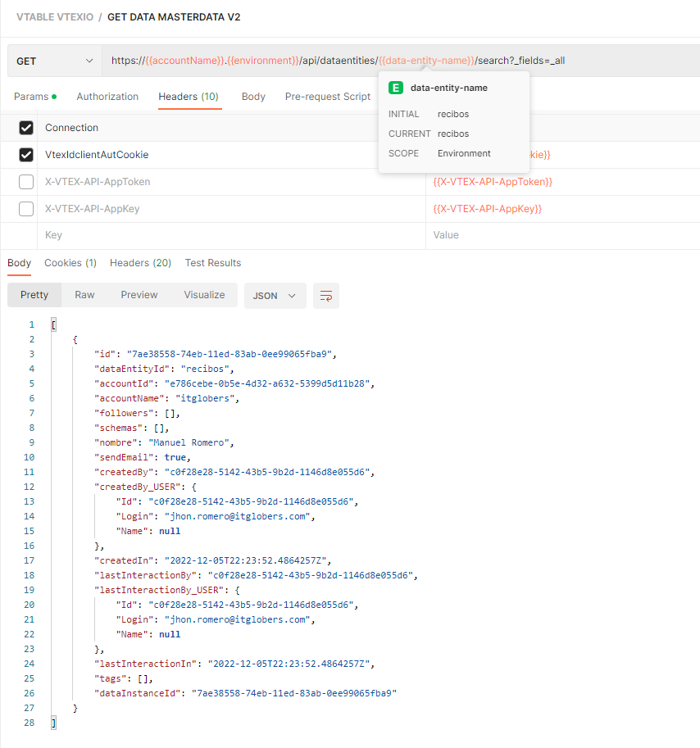Switch to the response Cookies tab
The width and height of the screenshot is (700, 748).
point(70,263)
